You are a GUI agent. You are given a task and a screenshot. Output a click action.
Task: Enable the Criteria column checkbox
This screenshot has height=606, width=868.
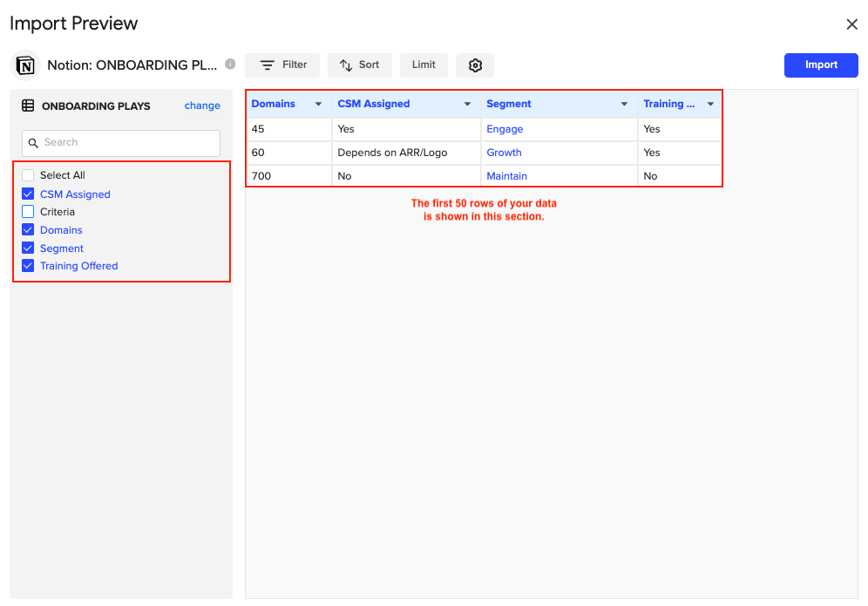click(x=28, y=212)
